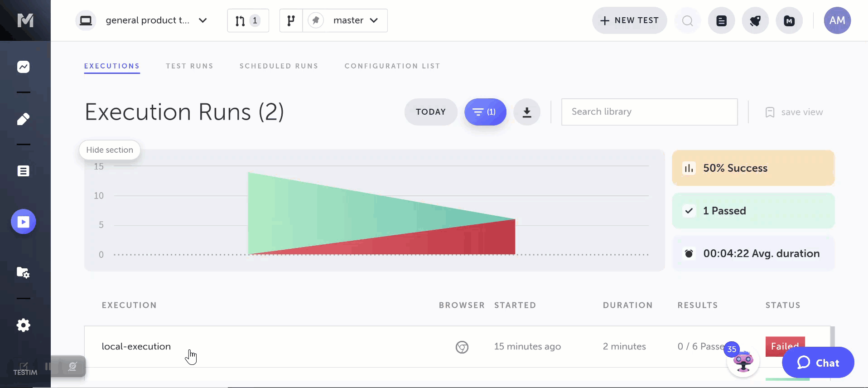
Task: Open the pencil editor icon in sidebar
Action: [24, 119]
